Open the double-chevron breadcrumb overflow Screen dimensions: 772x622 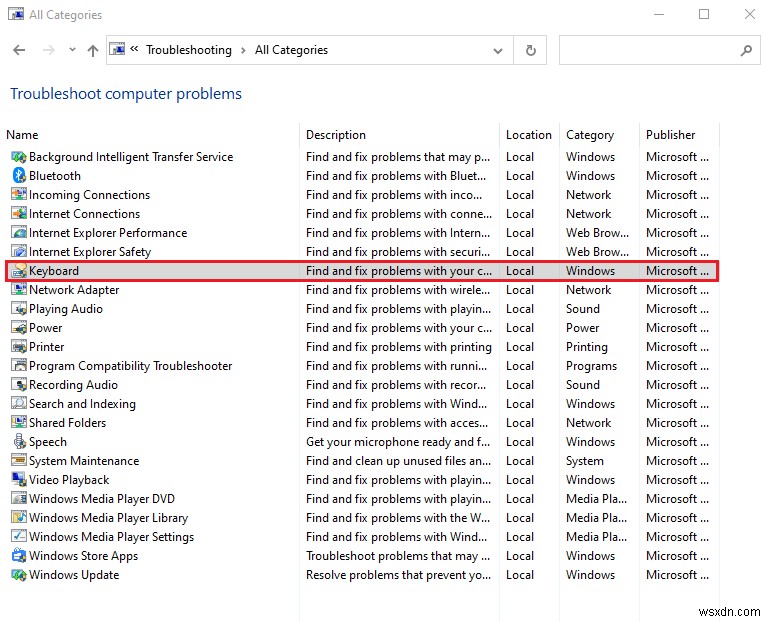pos(134,49)
